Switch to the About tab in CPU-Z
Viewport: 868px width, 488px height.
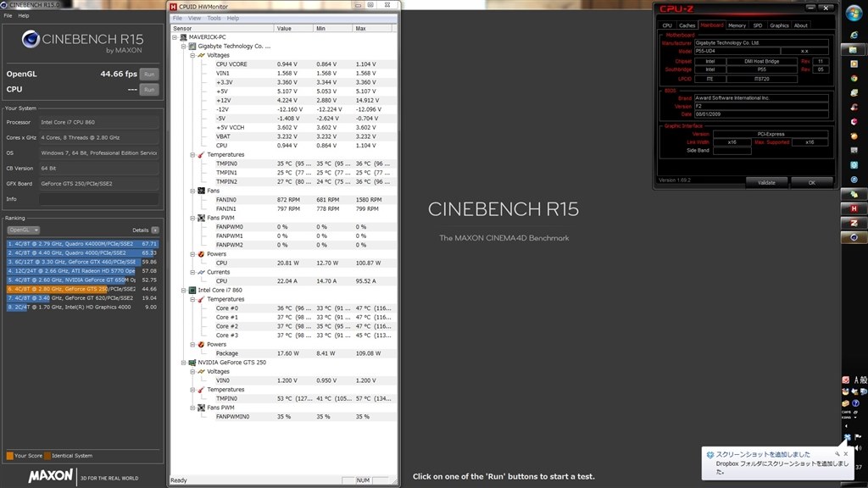tap(800, 25)
